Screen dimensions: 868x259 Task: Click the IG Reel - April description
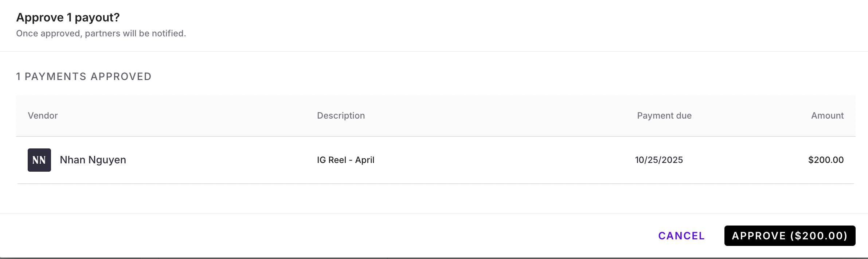click(x=345, y=160)
